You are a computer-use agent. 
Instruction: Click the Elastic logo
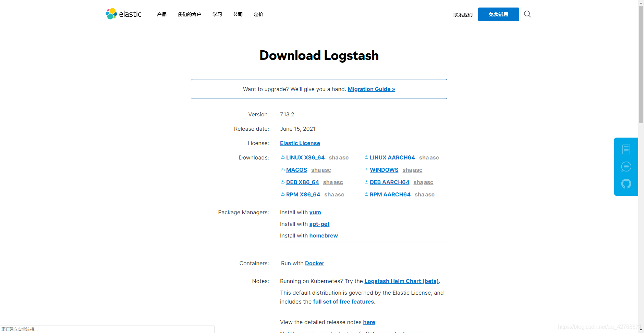click(123, 14)
